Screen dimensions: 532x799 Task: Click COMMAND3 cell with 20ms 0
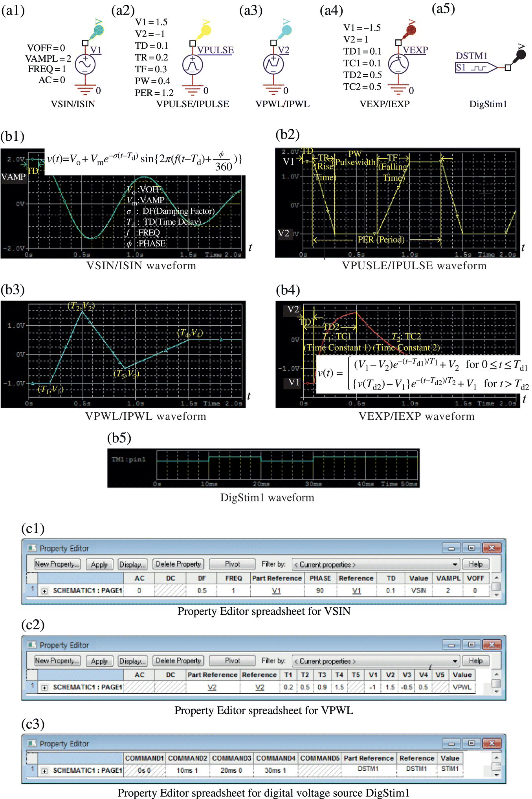tap(231, 770)
